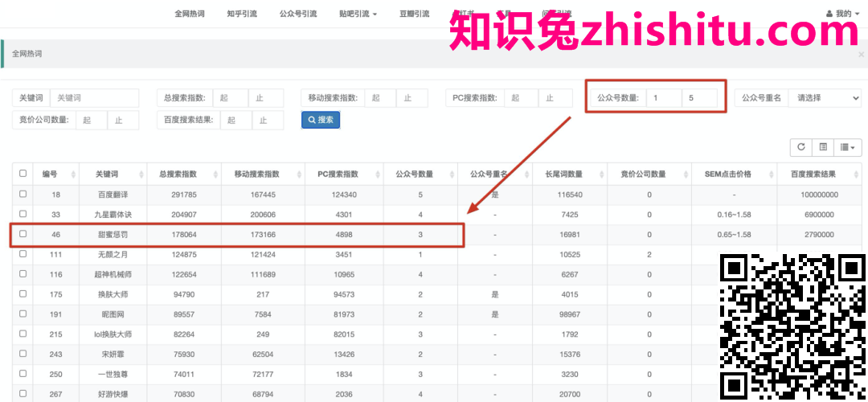The width and height of the screenshot is (868, 402).
Task: Click the keyword cell 九星霸体诀
Action: [x=113, y=215]
